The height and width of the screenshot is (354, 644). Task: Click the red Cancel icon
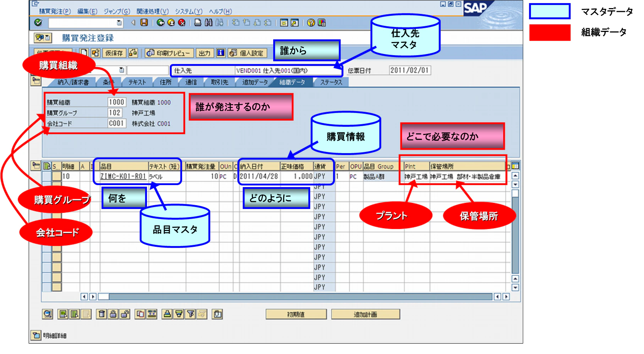click(x=181, y=22)
